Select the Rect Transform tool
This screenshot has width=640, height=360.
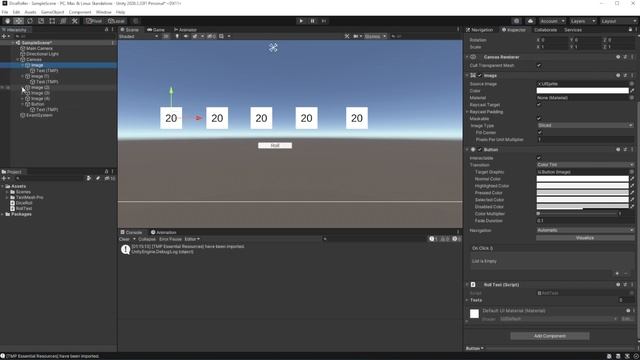coord(52,21)
